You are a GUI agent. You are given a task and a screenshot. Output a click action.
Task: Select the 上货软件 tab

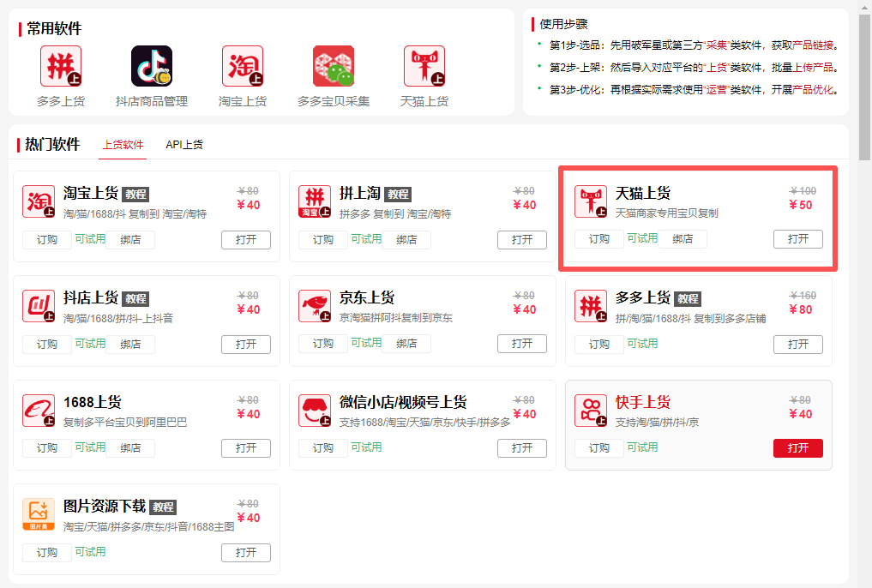click(x=123, y=145)
